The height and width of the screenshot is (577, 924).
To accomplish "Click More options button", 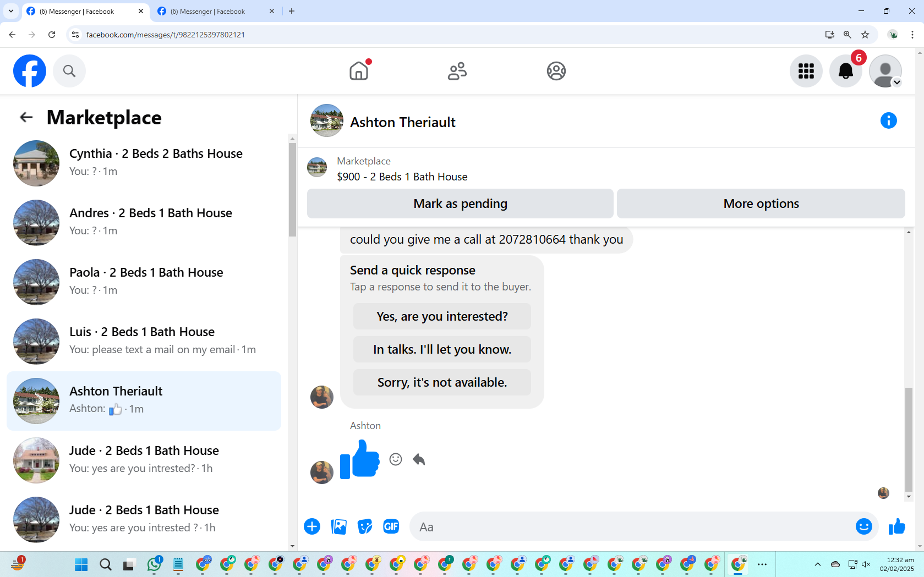I will [761, 204].
